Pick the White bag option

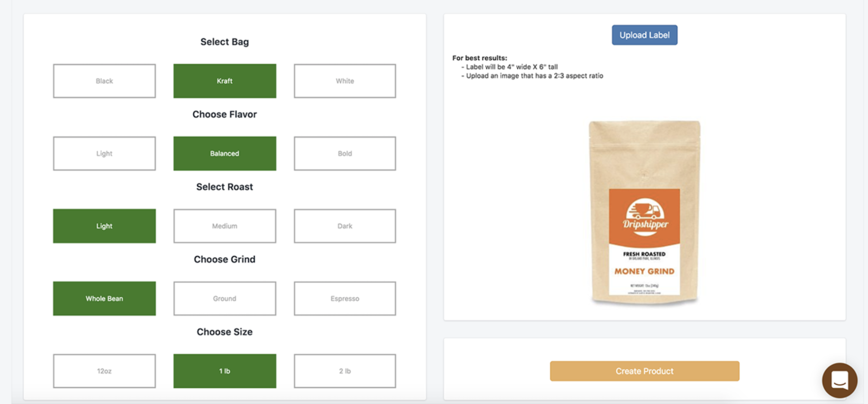345,81
